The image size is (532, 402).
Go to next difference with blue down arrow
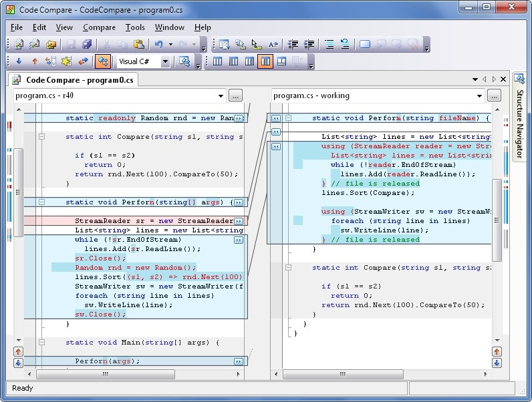point(19,61)
